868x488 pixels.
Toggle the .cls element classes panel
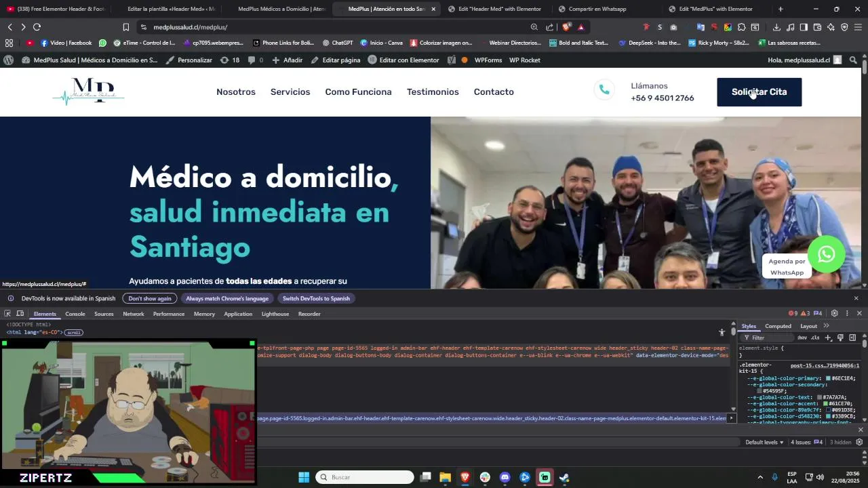click(815, 338)
